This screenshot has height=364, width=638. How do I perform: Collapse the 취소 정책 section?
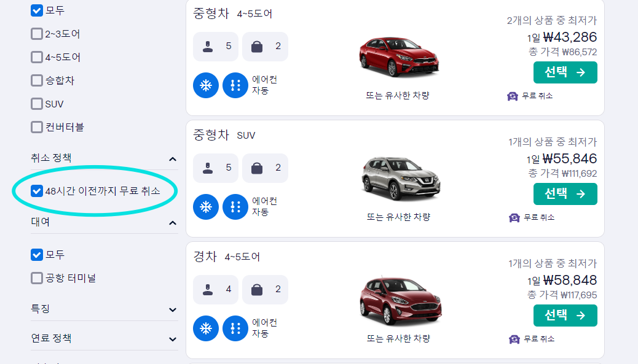pos(173,157)
